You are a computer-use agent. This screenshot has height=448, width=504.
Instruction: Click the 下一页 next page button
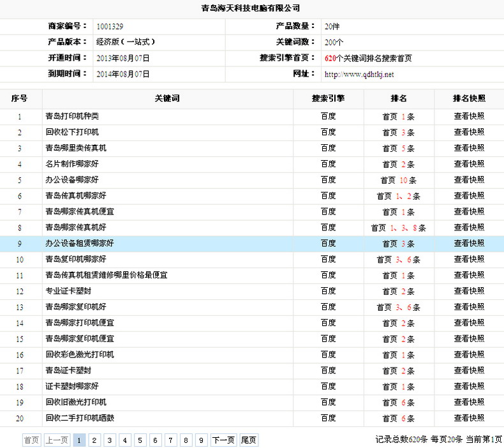pos(223,440)
